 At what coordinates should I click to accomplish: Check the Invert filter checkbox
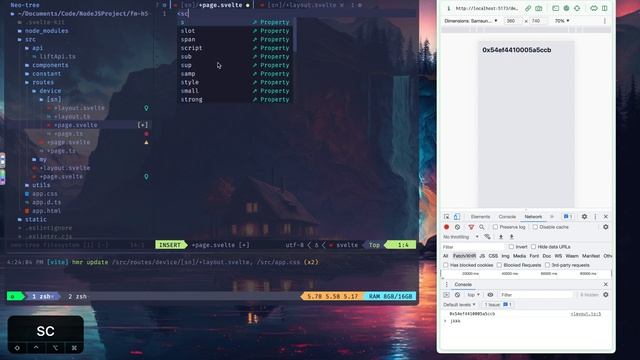[x=511, y=247]
